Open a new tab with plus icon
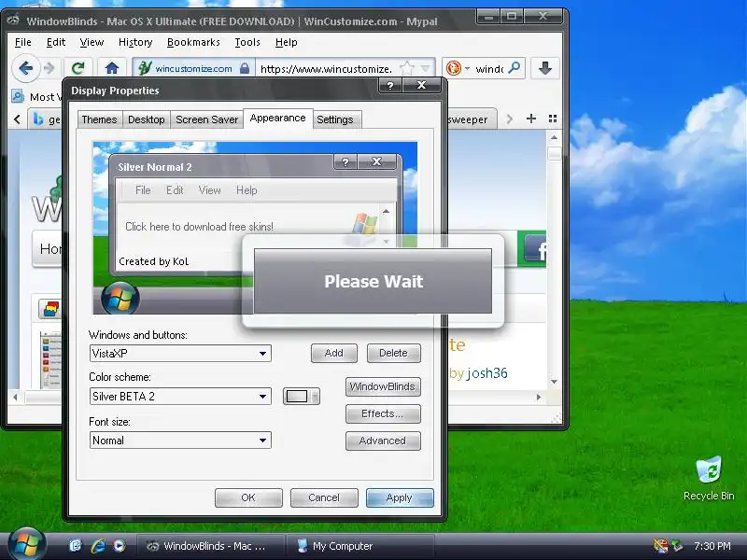The image size is (747, 560). coord(531,119)
